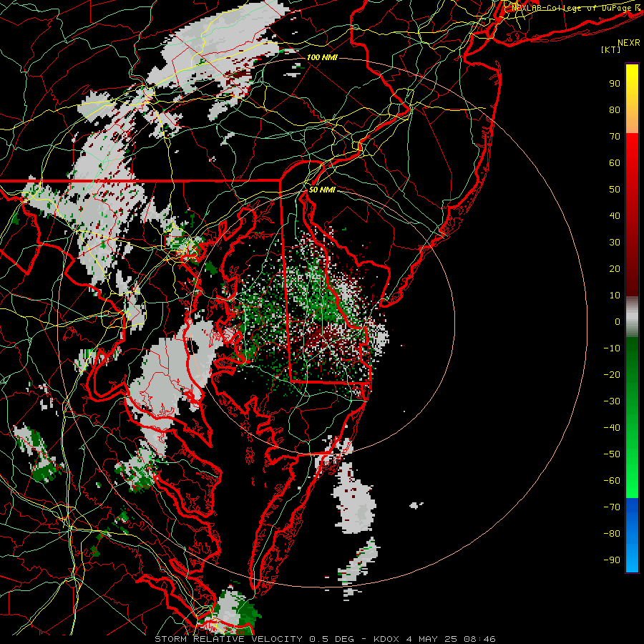This screenshot has height=644, width=644.
Task: Select the "[KT]" units label above the color bar
Action: point(611,49)
